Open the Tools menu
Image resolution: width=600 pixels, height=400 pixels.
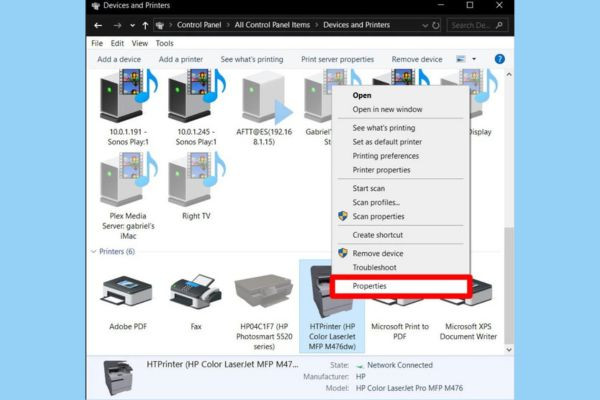pyautogui.click(x=165, y=43)
